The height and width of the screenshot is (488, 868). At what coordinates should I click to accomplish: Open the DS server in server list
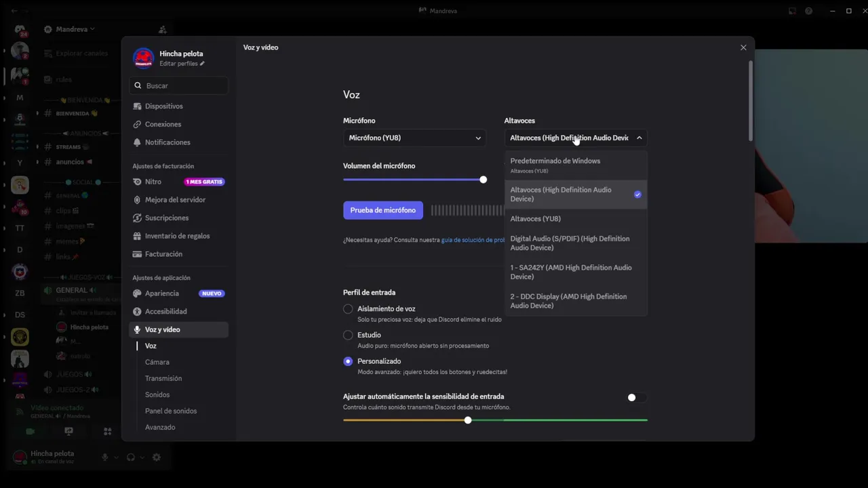click(20, 315)
